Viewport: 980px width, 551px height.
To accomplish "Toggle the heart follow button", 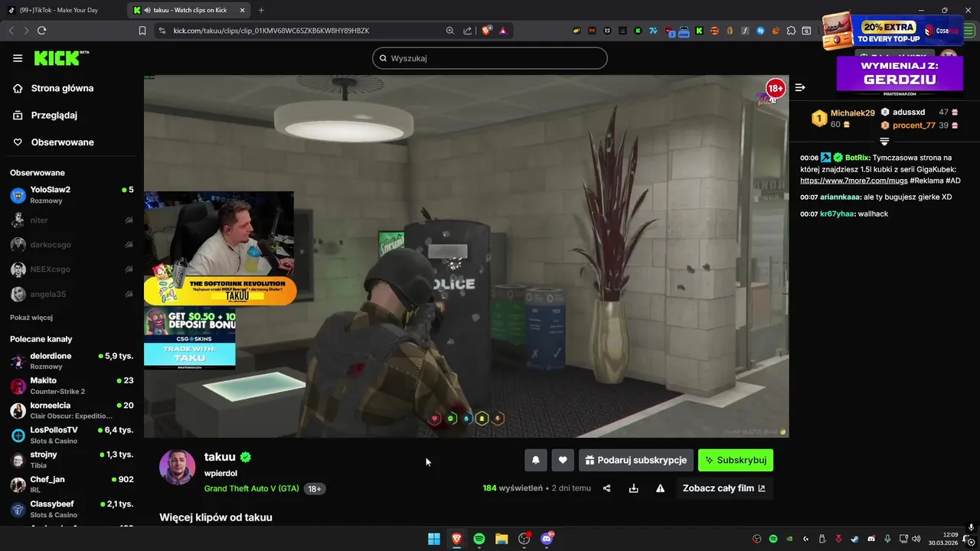I will [563, 460].
